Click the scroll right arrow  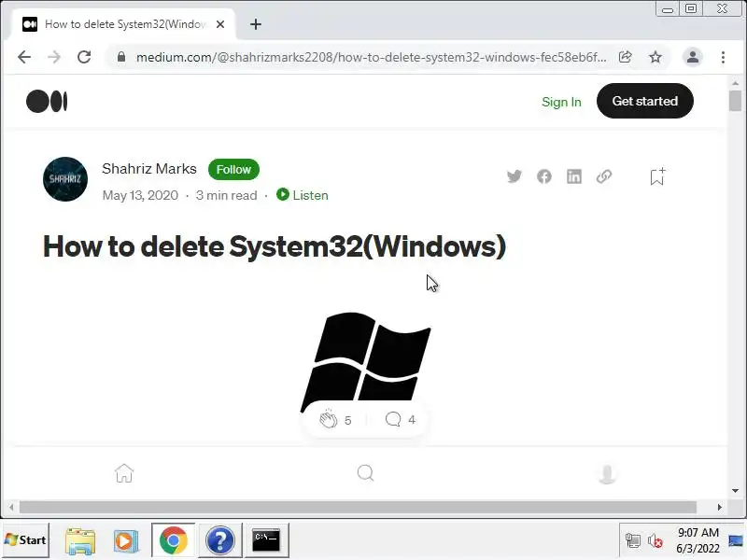click(x=719, y=507)
